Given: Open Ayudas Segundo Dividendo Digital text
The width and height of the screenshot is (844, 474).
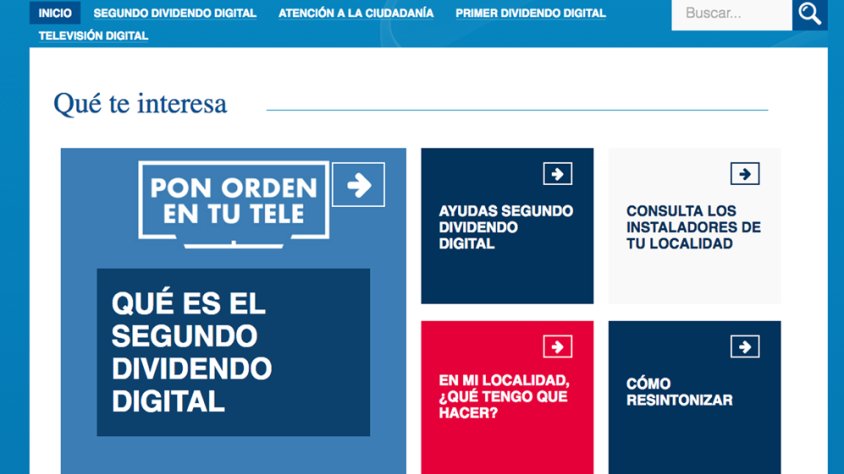Looking at the screenshot, I should [x=506, y=227].
